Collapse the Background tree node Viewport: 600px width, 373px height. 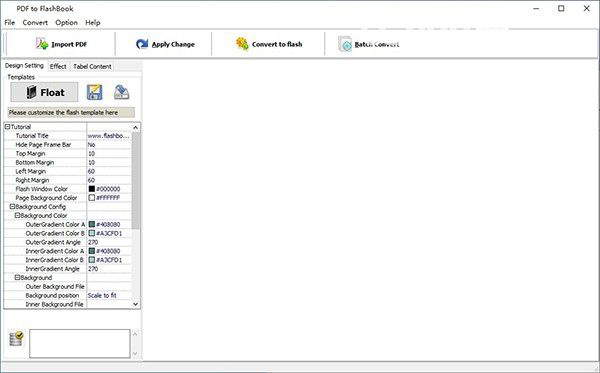coord(17,277)
